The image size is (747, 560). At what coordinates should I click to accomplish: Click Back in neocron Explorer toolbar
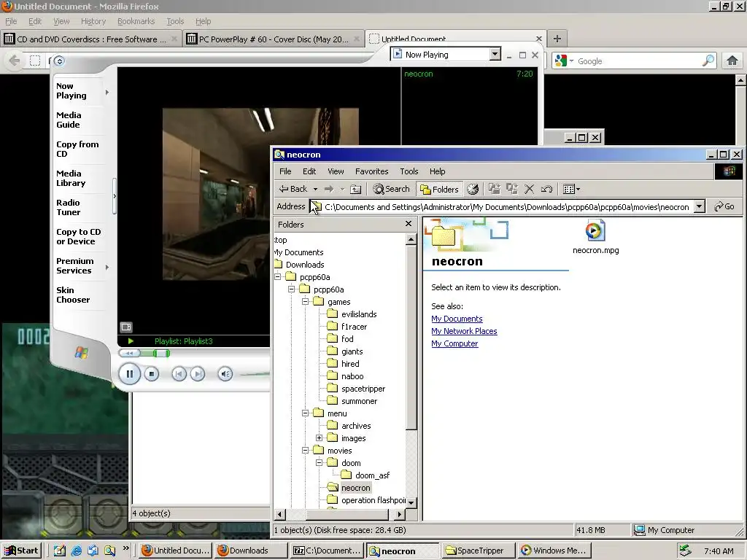pos(293,189)
